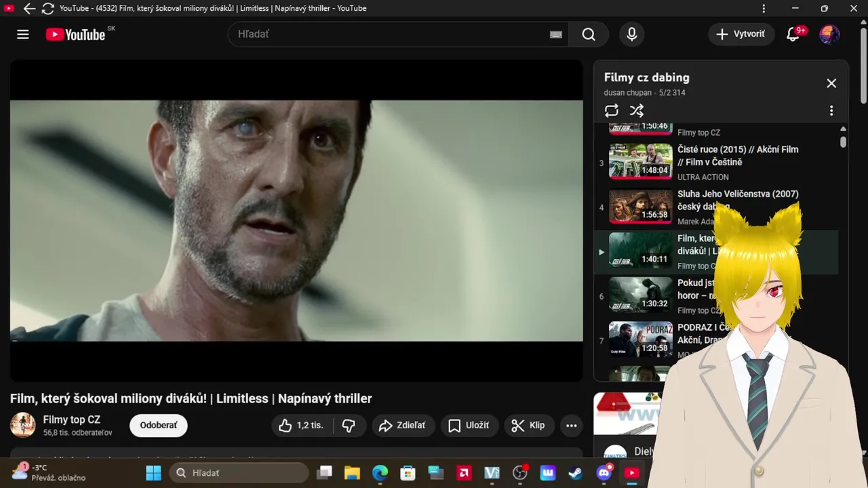The image size is (868, 488).
Task: Open the Filmy top CZ channel avatar
Action: pyautogui.click(x=23, y=425)
